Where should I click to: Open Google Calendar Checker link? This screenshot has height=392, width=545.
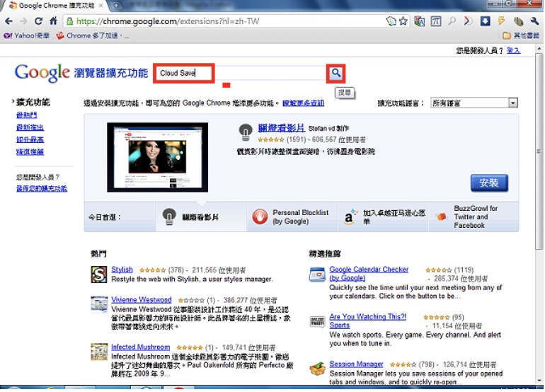[369, 274]
